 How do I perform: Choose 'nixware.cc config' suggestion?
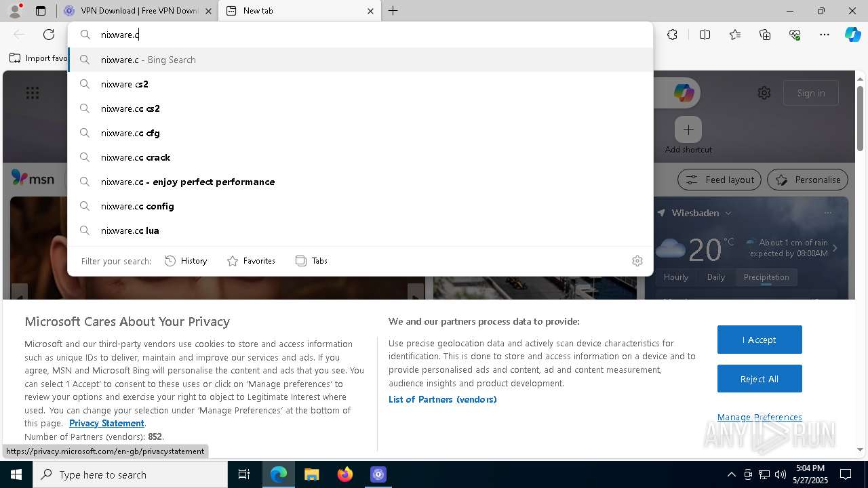tap(361, 206)
